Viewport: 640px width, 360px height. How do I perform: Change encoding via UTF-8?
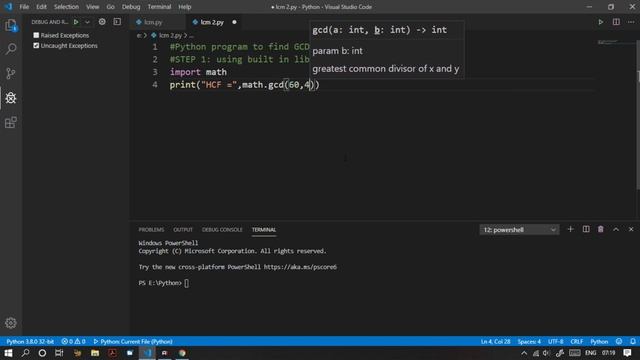[556, 341]
